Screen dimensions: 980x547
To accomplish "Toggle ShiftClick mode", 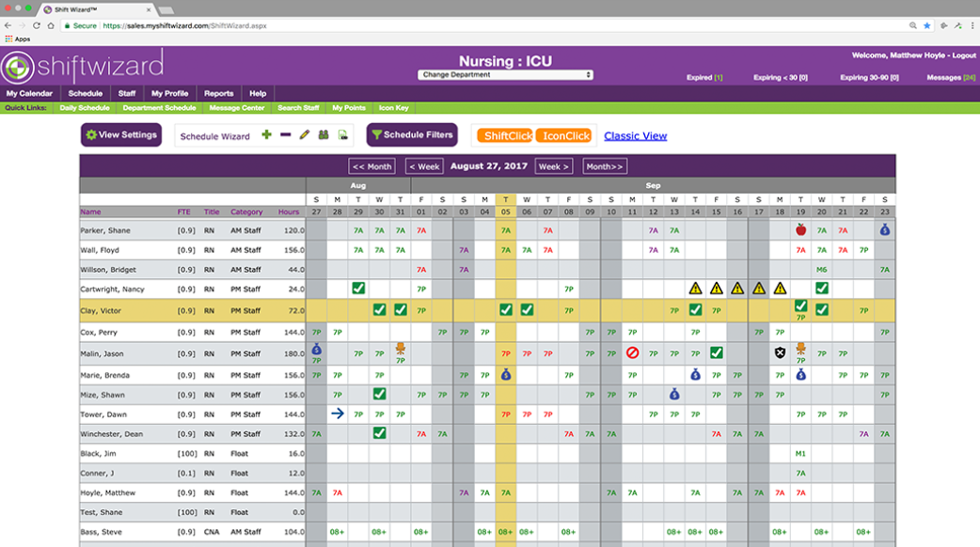I will 507,135.
